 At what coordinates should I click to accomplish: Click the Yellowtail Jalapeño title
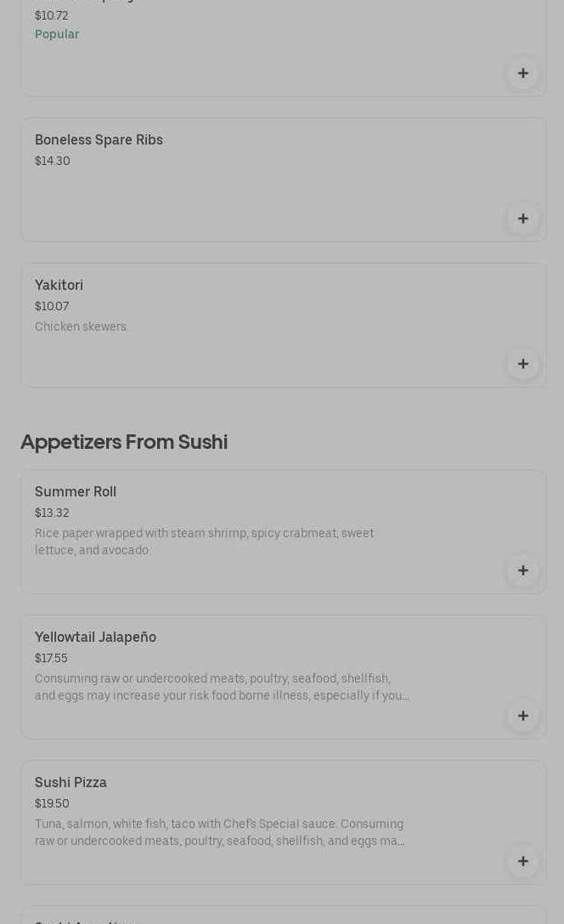(x=95, y=637)
